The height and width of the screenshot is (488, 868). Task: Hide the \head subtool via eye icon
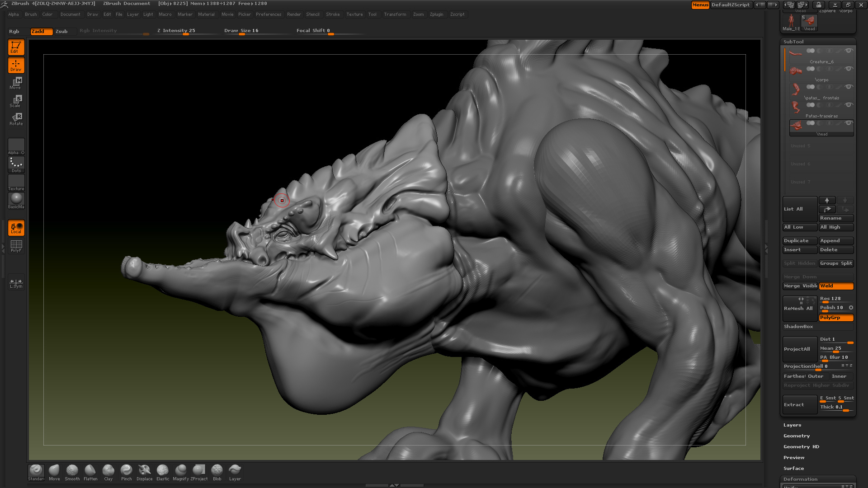[849, 123]
